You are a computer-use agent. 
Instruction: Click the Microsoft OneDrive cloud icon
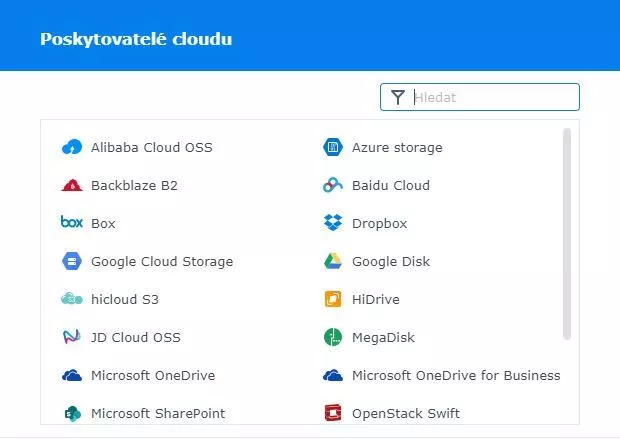pyautogui.click(x=72, y=375)
